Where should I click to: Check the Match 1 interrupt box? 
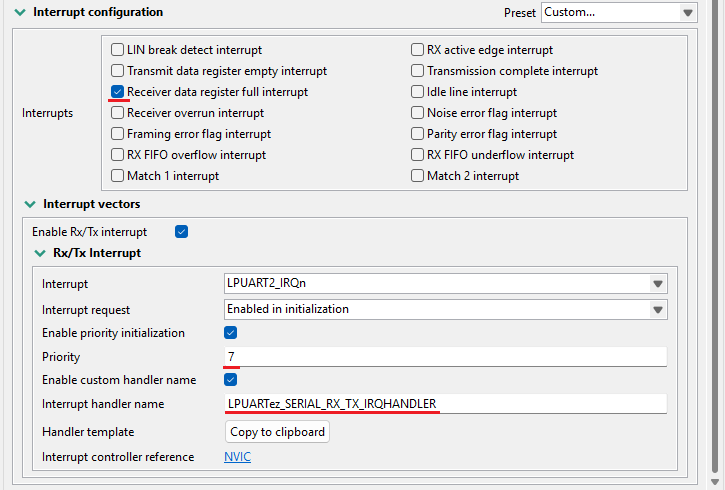pyautogui.click(x=118, y=176)
